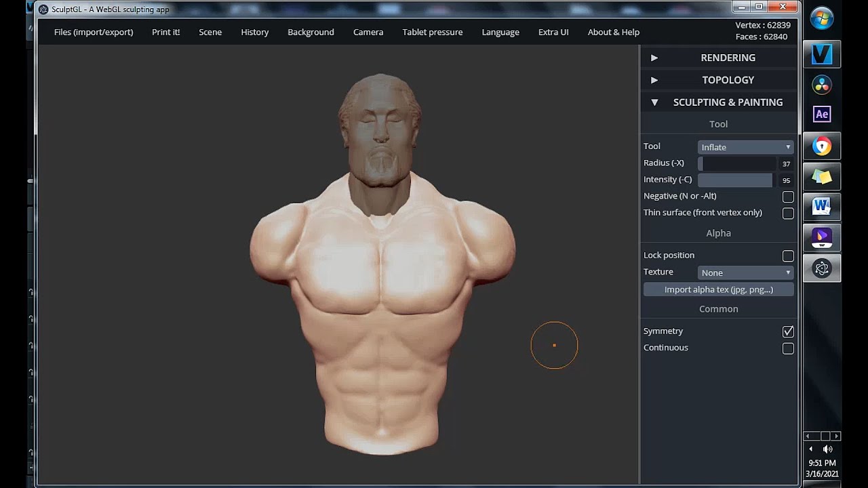
Task: Select the SculptGL Electron taskbar icon
Action: [x=822, y=268]
